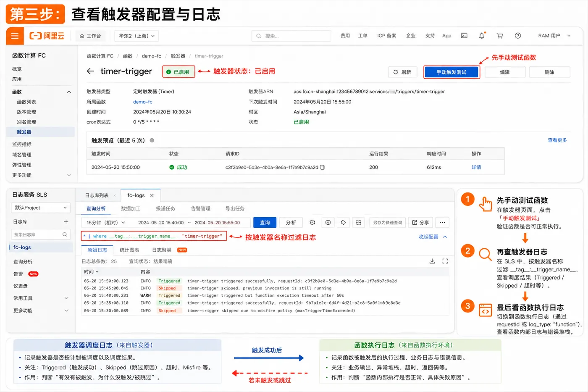Select the 查询分析 tab
The width and height of the screenshot is (588, 392).
(96, 208)
